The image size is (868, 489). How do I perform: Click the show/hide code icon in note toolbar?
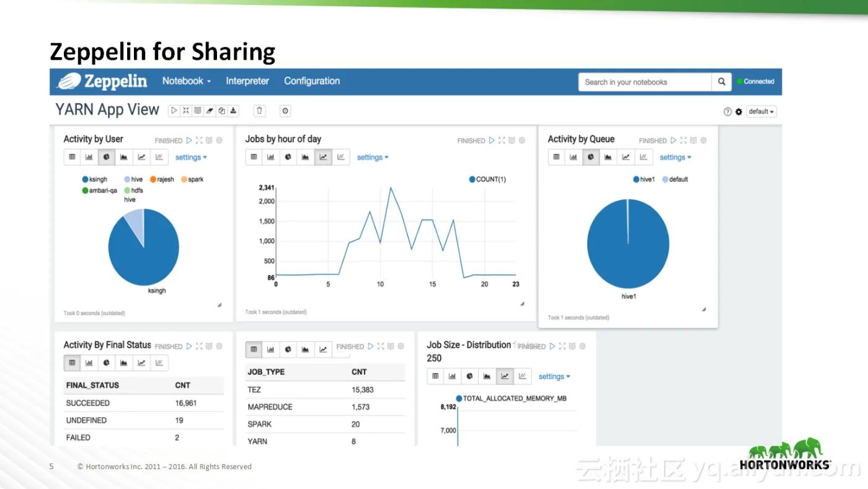[186, 111]
